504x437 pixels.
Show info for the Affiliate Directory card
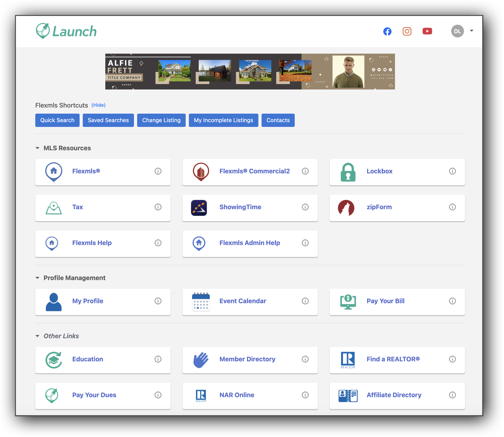[x=453, y=395]
